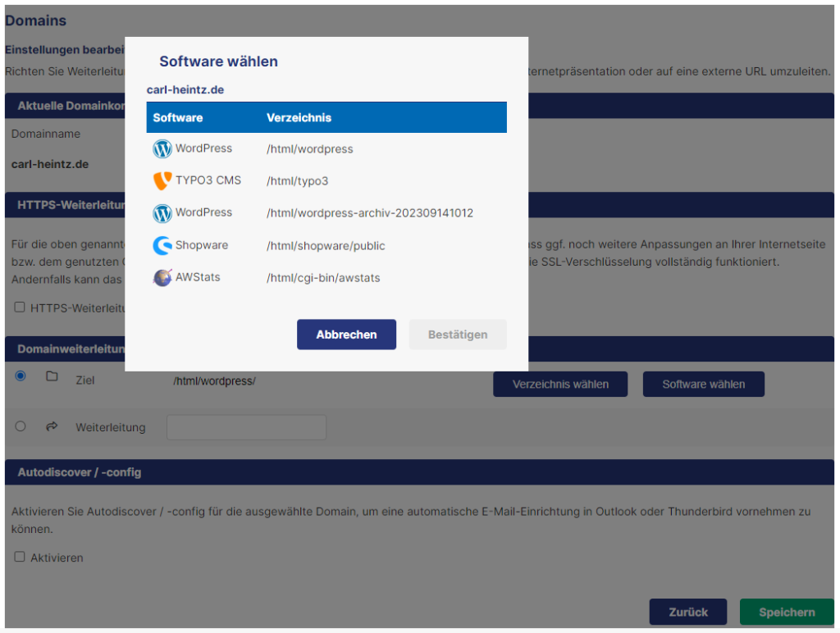Screen dimensions: 840x633
Task: Select the Shopware software name
Action: (x=202, y=245)
